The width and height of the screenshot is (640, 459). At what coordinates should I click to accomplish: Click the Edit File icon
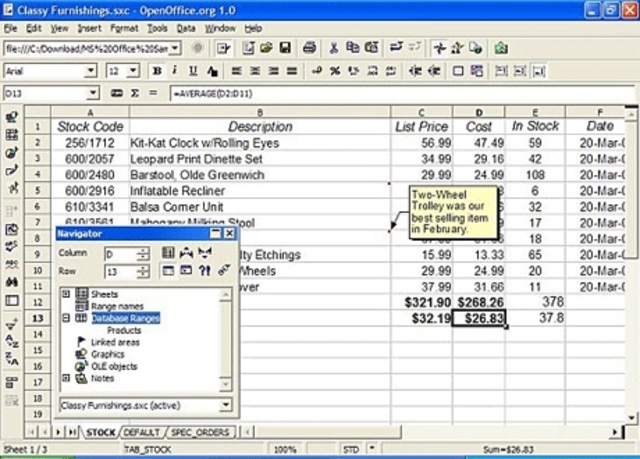pyautogui.click(x=223, y=48)
